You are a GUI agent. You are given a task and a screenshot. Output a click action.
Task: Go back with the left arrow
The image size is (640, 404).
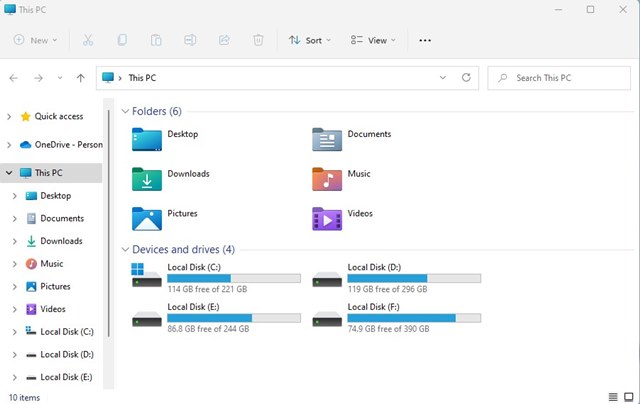(x=13, y=78)
